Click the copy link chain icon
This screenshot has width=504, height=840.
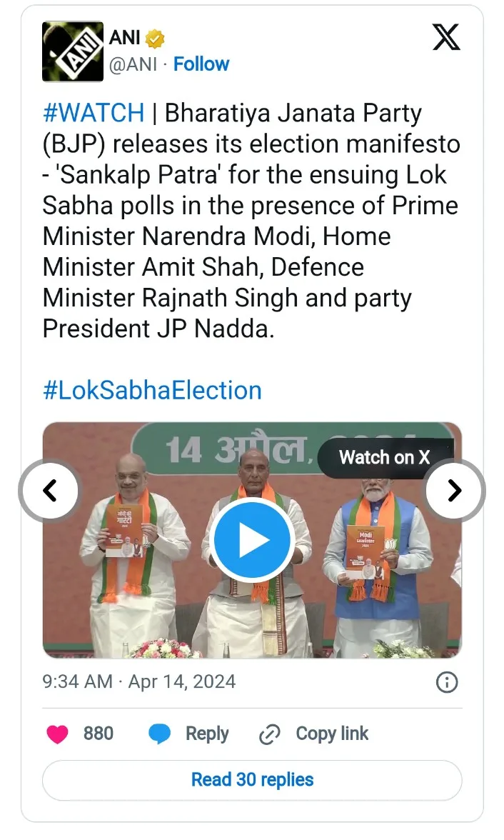click(269, 734)
